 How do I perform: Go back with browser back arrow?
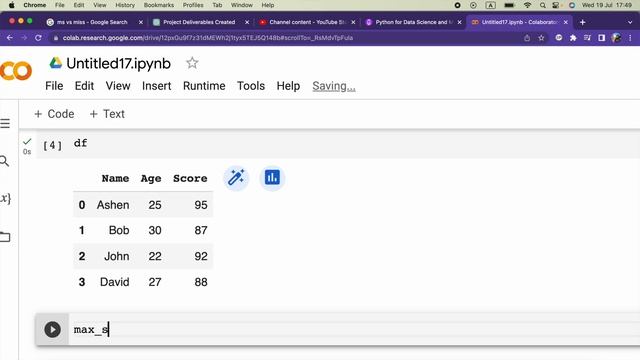[x=10, y=38]
